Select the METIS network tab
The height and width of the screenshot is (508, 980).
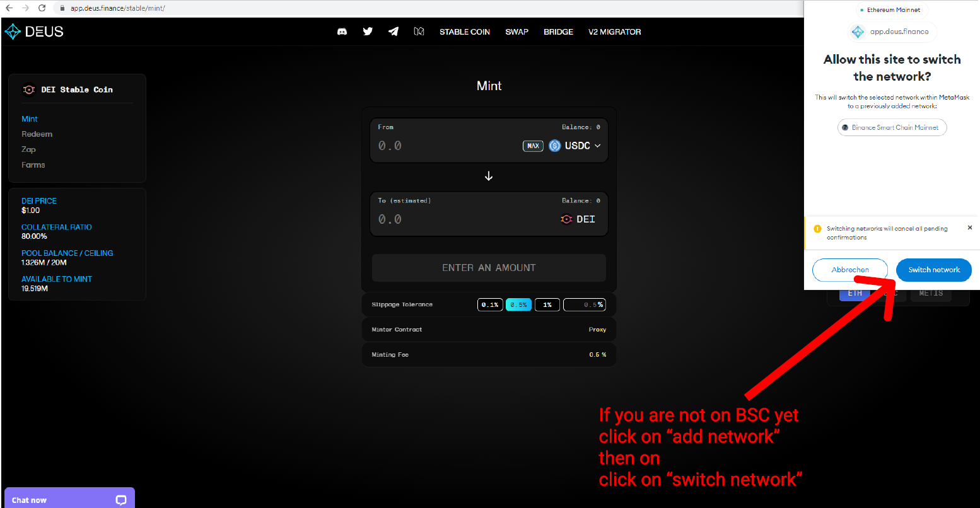click(931, 294)
